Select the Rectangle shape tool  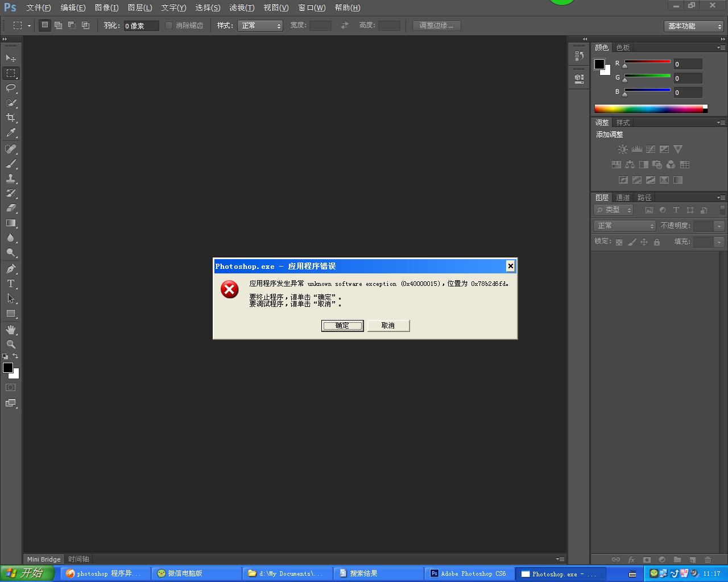[11, 314]
